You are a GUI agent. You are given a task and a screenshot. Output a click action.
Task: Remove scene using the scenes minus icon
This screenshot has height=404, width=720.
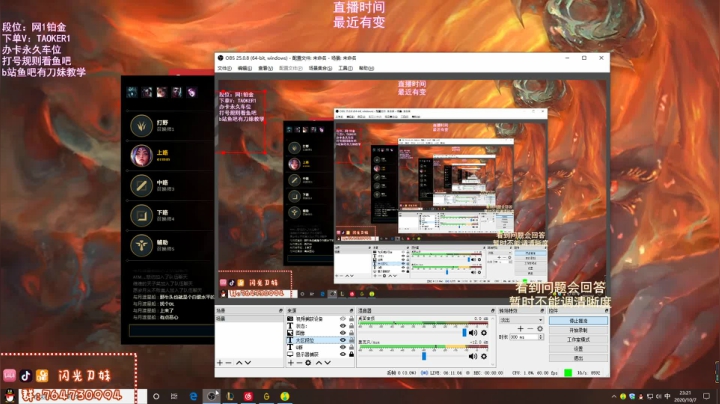[x=228, y=363]
